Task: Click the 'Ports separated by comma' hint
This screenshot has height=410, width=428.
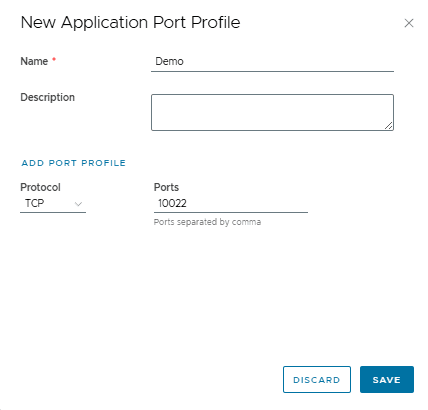Action: [x=207, y=222]
